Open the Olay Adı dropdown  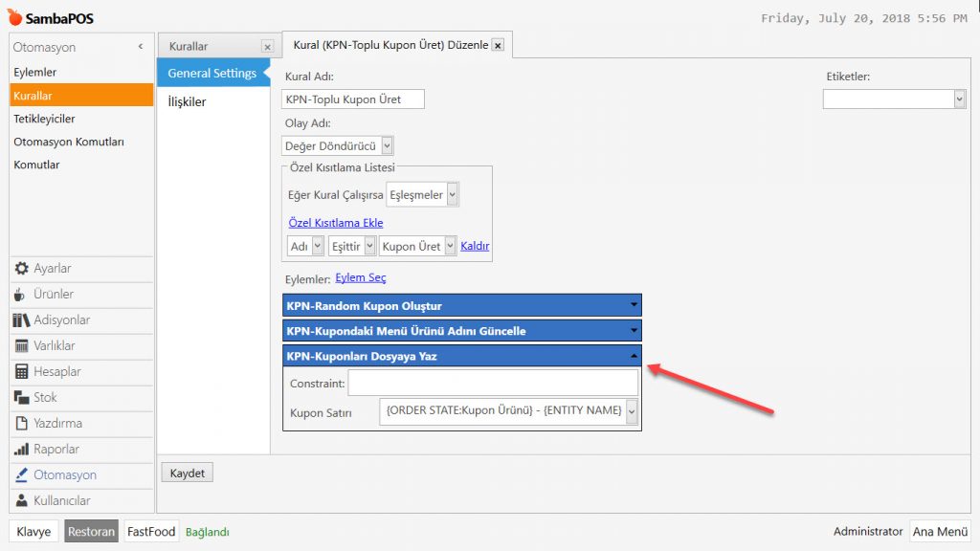pyautogui.click(x=387, y=146)
